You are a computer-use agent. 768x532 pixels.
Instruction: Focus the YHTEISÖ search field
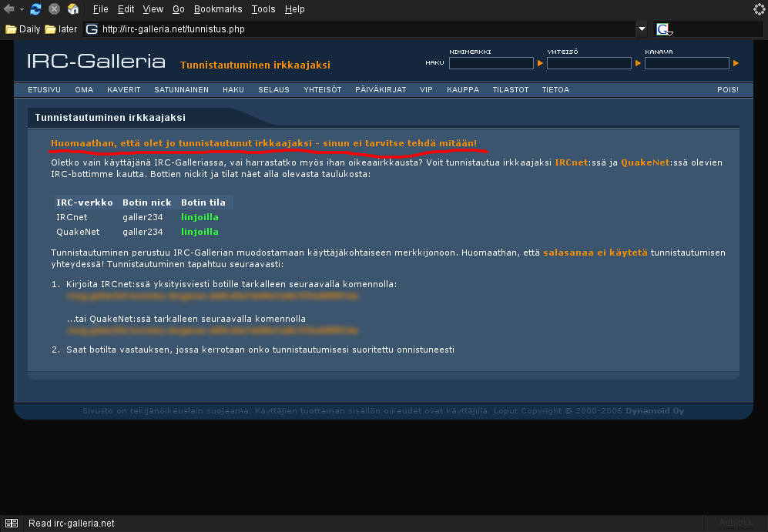click(589, 63)
